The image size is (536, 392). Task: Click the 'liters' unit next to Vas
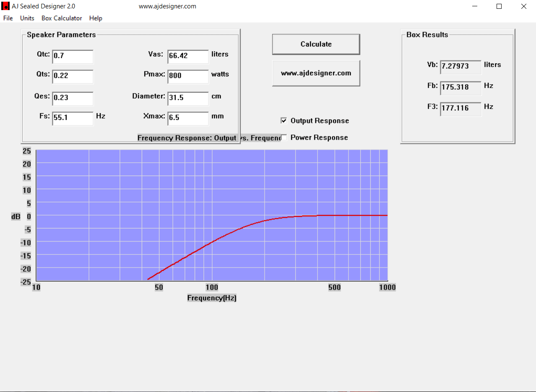pyautogui.click(x=220, y=54)
